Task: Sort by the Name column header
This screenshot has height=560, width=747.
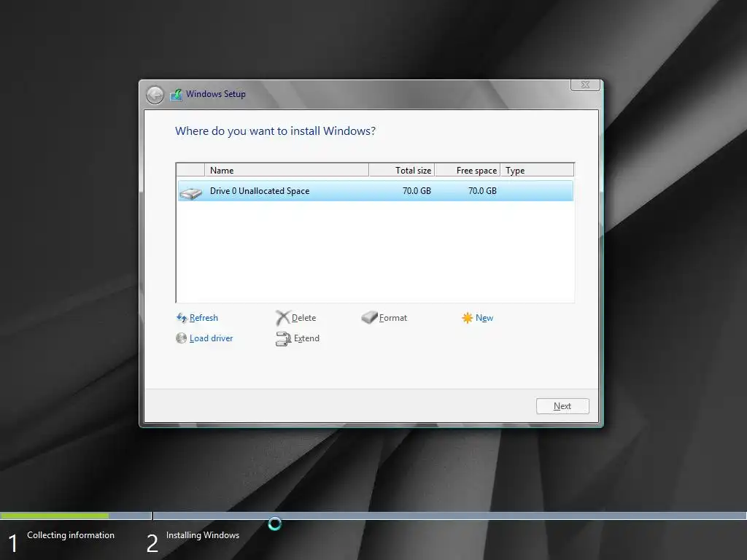Action: click(286, 170)
